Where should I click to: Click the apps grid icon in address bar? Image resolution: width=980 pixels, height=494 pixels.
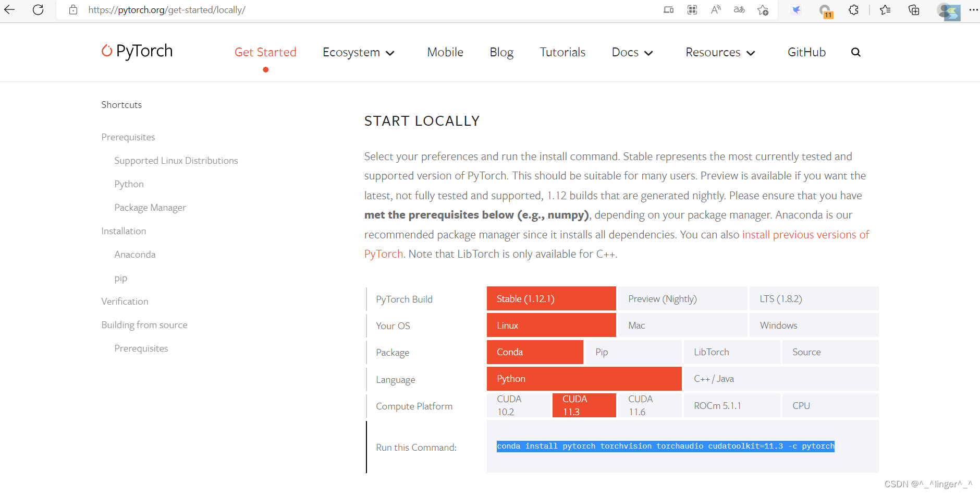click(692, 9)
